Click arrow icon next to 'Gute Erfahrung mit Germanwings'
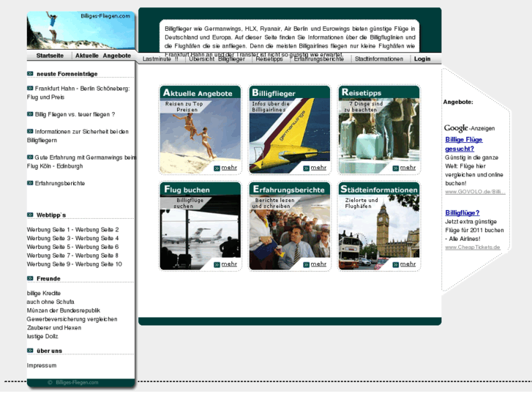The height and width of the screenshot is (399, 532). pos(30,157)
